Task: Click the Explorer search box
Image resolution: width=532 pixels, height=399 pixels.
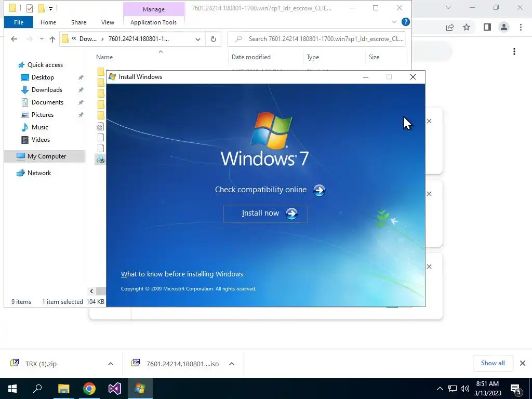Action: (316, 39)
